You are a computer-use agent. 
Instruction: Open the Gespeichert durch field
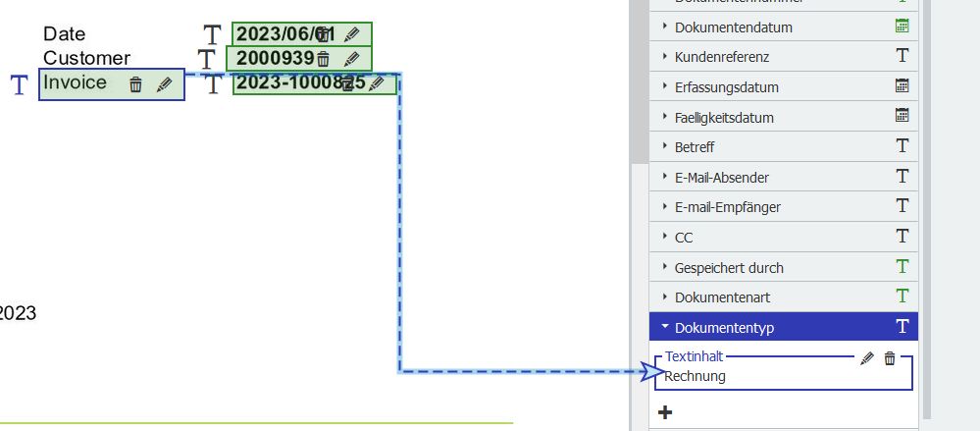click(x=728, y=268)
